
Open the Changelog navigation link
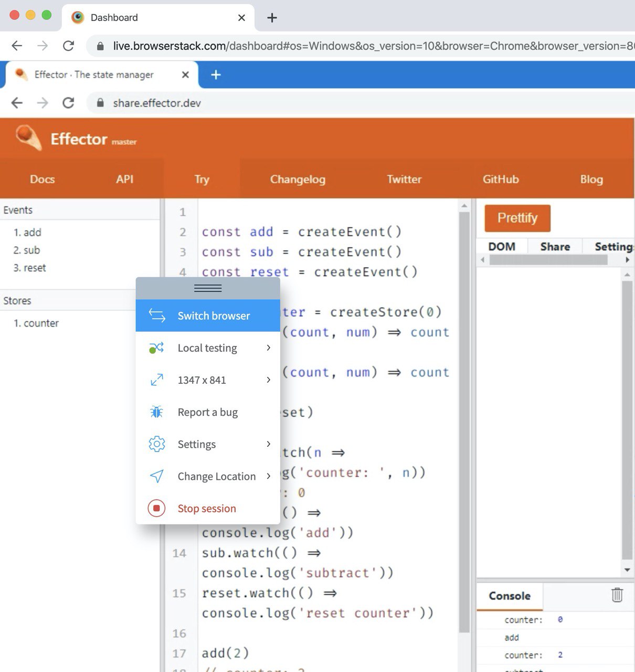click(x=298, y=179)
